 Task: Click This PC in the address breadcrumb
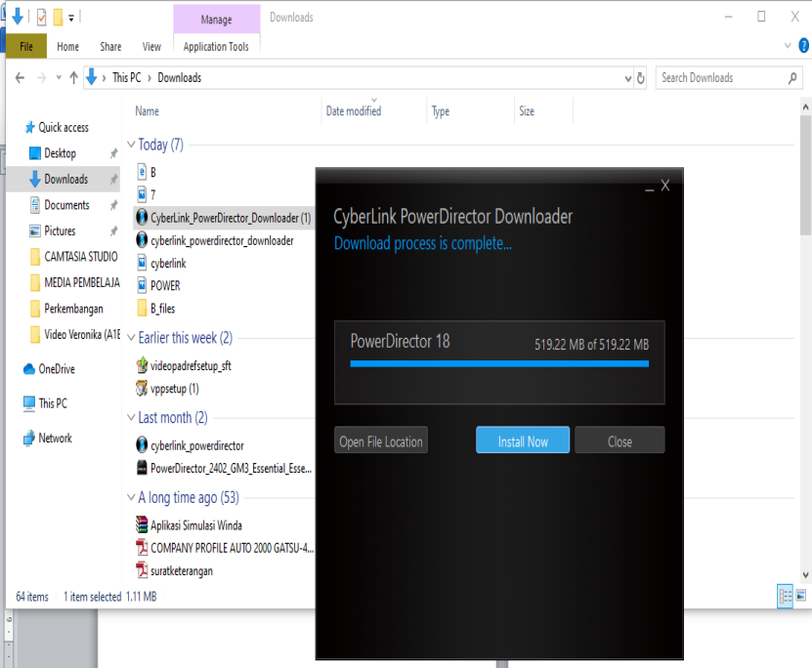[126, 77]
